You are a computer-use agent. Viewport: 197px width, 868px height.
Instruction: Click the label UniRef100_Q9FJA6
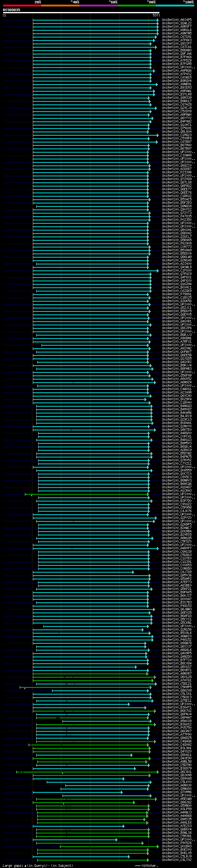[x=177, y=54]
